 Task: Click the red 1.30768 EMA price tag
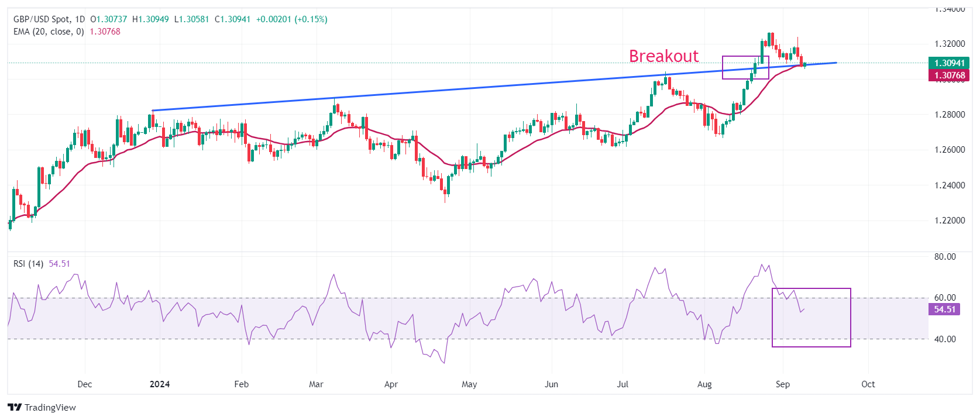click(x=948, y=75)
